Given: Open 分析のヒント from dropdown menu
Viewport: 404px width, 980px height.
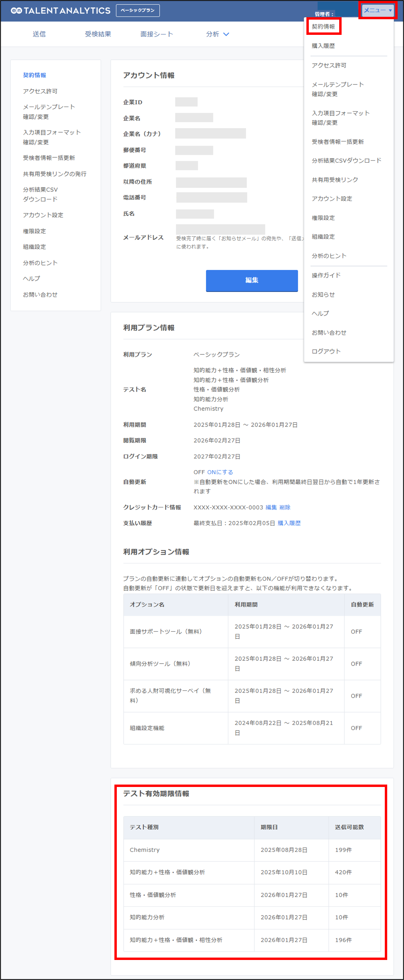Looking at the screenshot, I should coord(329,256).
